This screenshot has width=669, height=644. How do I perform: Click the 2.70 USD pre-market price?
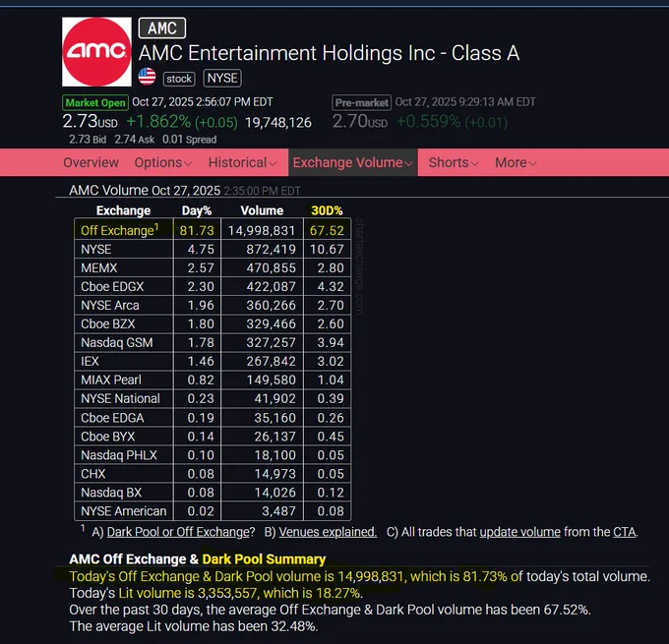pos(360,121)
